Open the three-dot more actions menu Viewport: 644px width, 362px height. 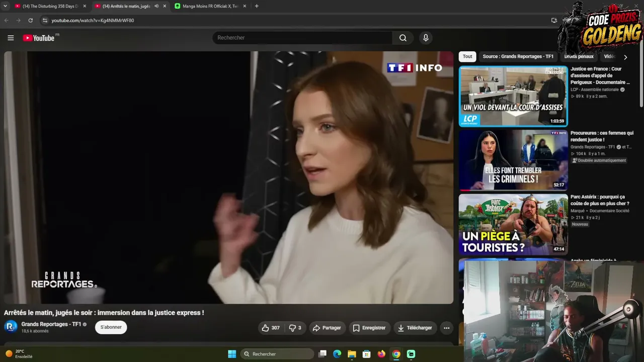(446, 328)
